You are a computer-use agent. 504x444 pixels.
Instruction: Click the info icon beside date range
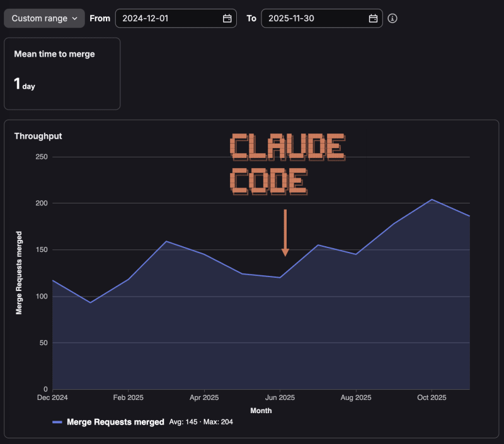pyautogui.click(x=392, y=18)
